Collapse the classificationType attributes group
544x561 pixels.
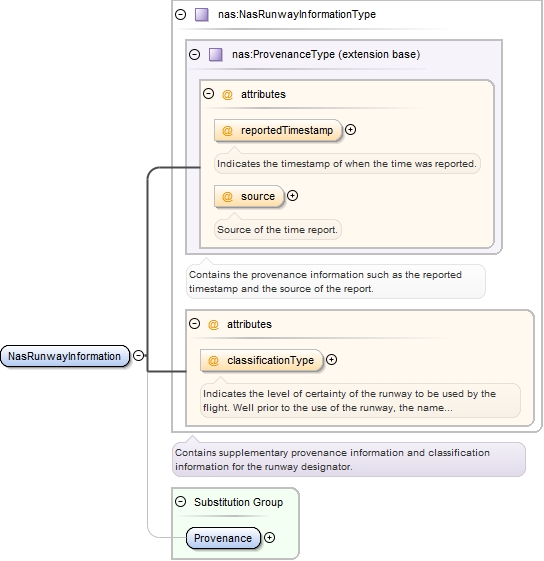click(x=194, y=323)
